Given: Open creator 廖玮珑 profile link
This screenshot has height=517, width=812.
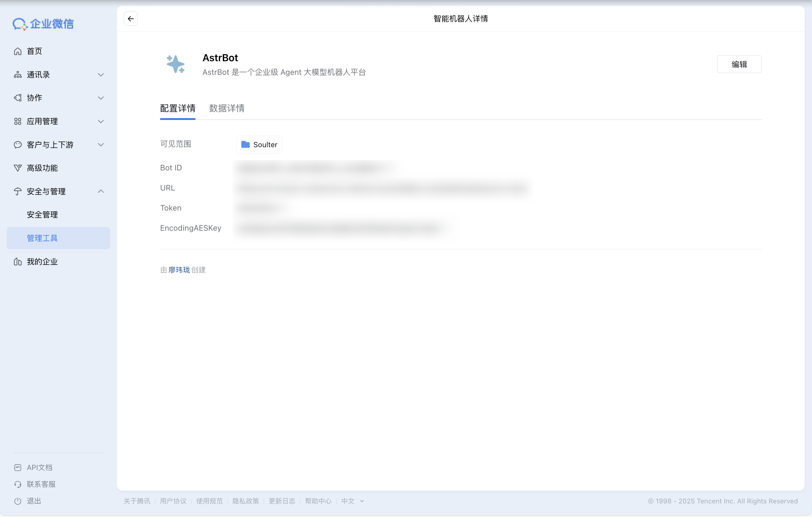Looking at the screenshot, I should click(x=179, y=270).
